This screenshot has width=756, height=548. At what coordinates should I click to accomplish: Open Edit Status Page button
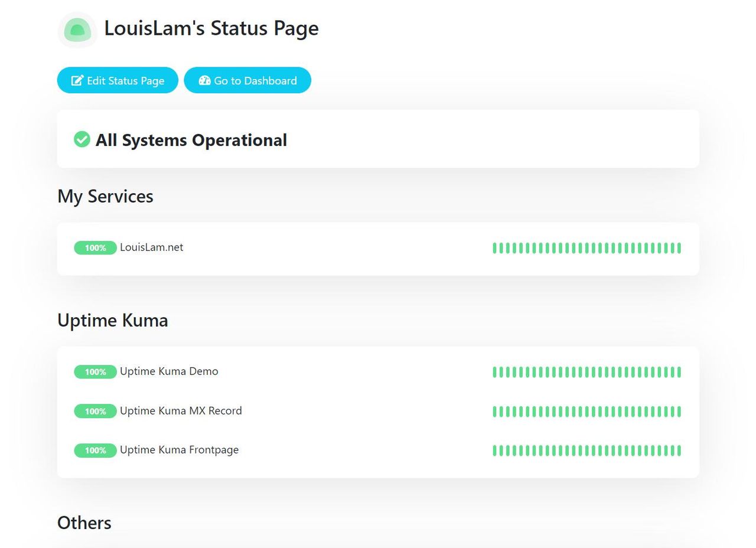tap(118, 80)
